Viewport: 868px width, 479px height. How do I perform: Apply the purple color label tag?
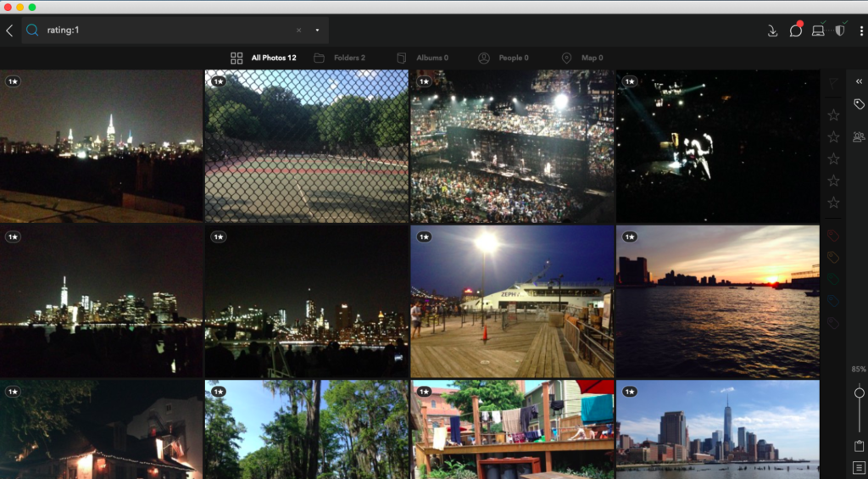(833, 323)
